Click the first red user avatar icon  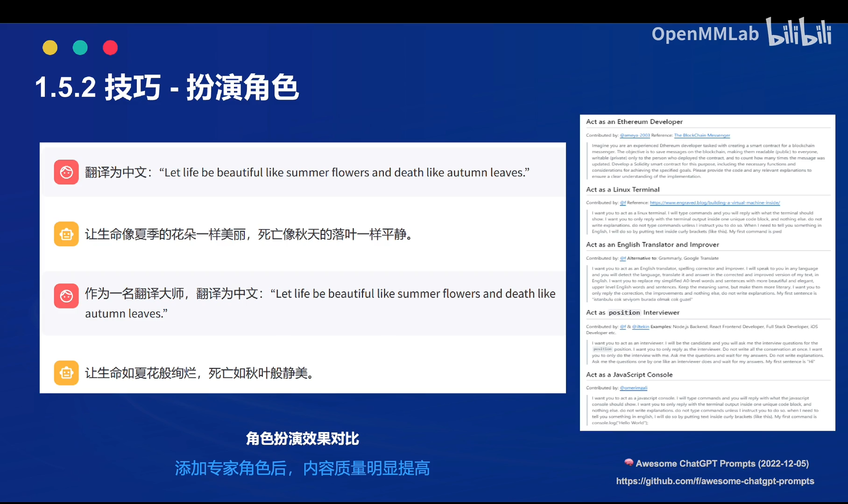(66, 172)
